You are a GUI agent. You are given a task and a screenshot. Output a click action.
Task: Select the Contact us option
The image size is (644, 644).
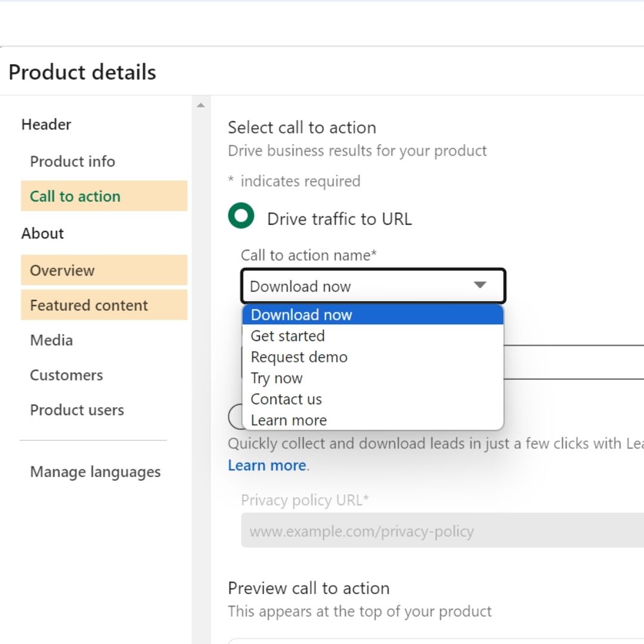[373, 399]
